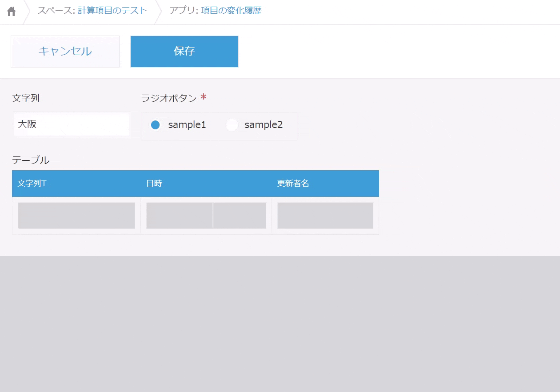Click the キャンセル button

[x=65, y=52]
